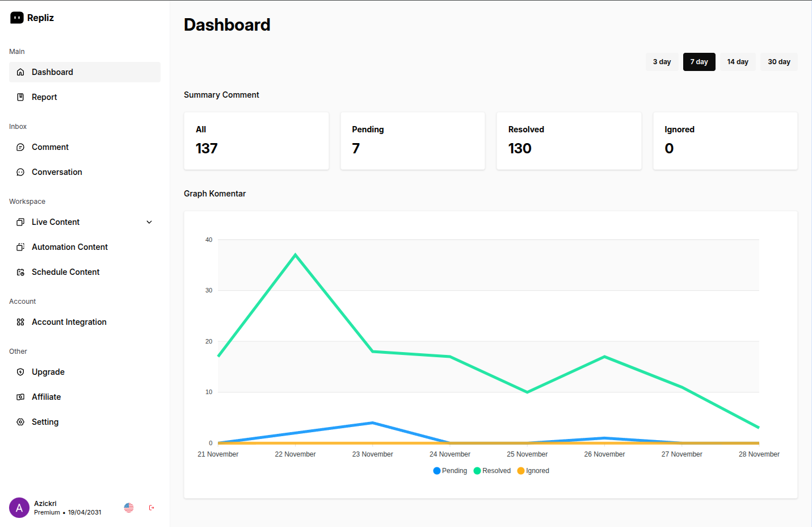
Task: Click the Report sidebar icon
Action: pyautogui.click(x=20, y=97)
